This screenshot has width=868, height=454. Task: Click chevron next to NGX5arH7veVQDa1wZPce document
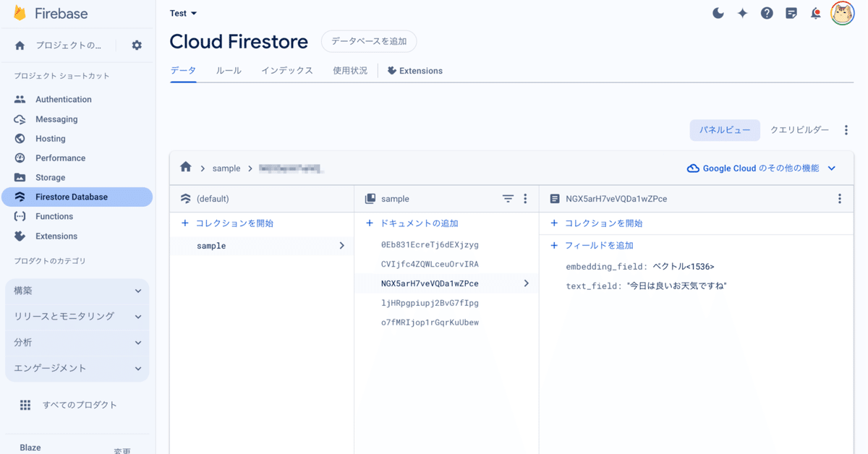(527, 283)
